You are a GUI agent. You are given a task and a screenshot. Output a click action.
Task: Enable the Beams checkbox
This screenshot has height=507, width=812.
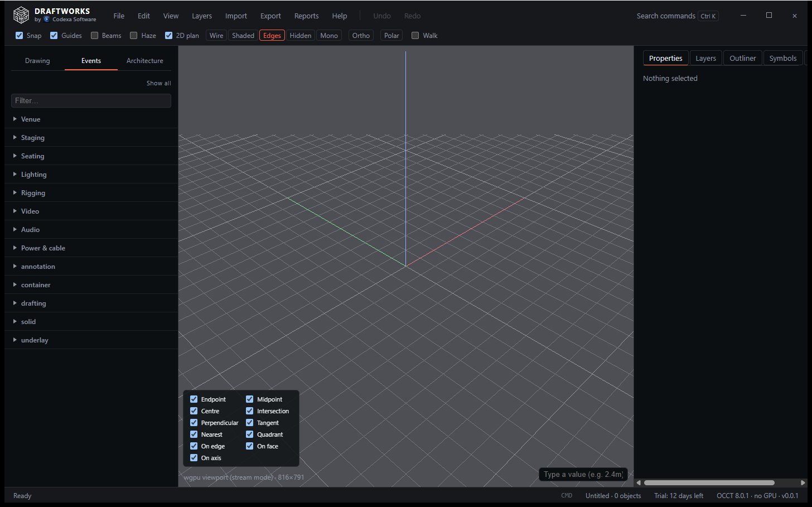(x=95, y=35)
